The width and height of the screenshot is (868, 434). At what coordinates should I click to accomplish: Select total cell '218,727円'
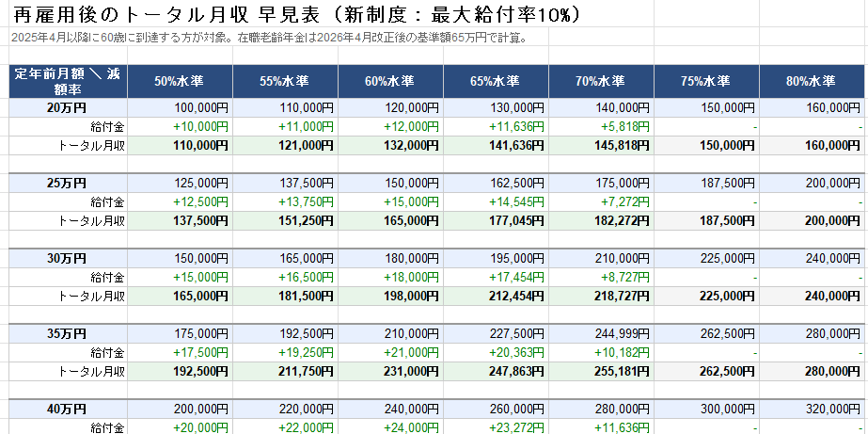pos(601,297)
